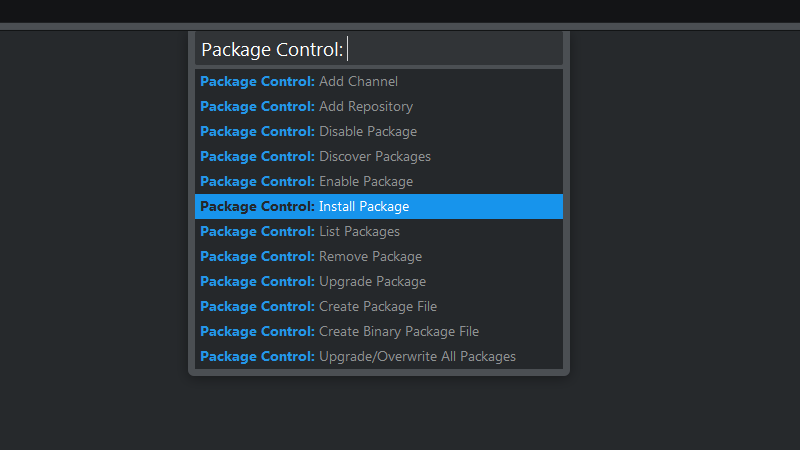Select the Create Package File entry
This screenshot has height=450, width=800.
click(x=378, y=307)
